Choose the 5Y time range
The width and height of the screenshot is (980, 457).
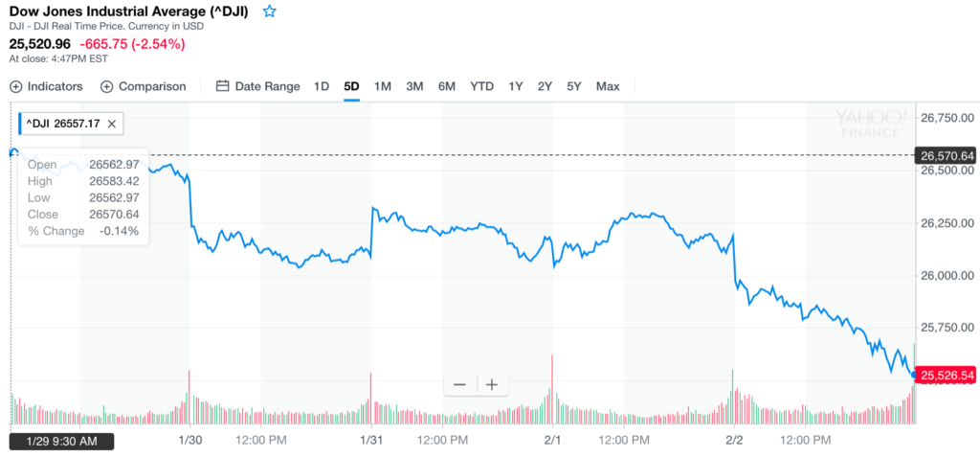(574, 86)
